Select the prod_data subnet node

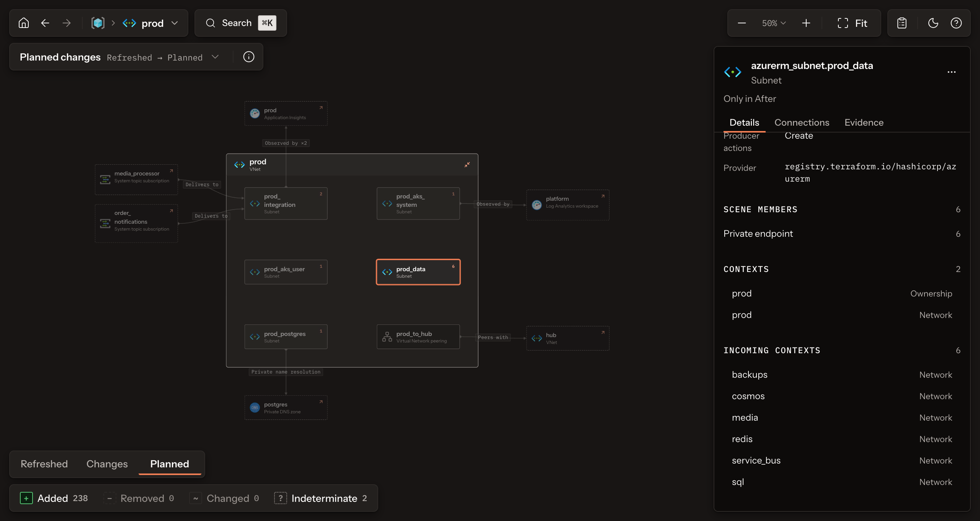(418, 272)
